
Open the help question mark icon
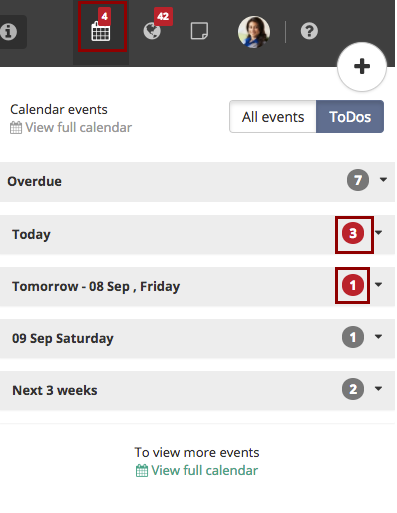coord(309,31)
